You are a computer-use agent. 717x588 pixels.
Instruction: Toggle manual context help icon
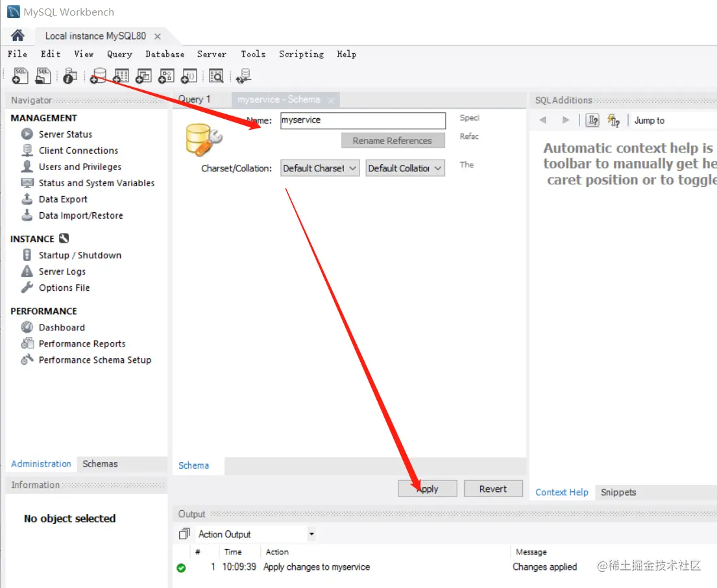[592, 120]
